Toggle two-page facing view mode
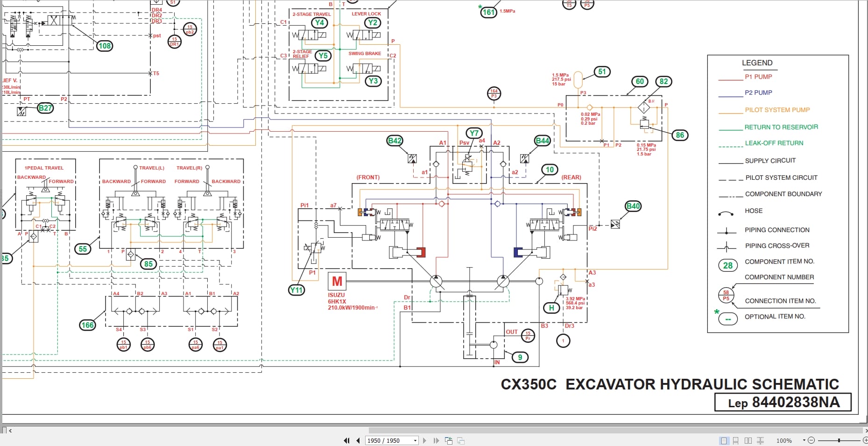The width and height of the screenshot is (868, 446). coord(749,440)
